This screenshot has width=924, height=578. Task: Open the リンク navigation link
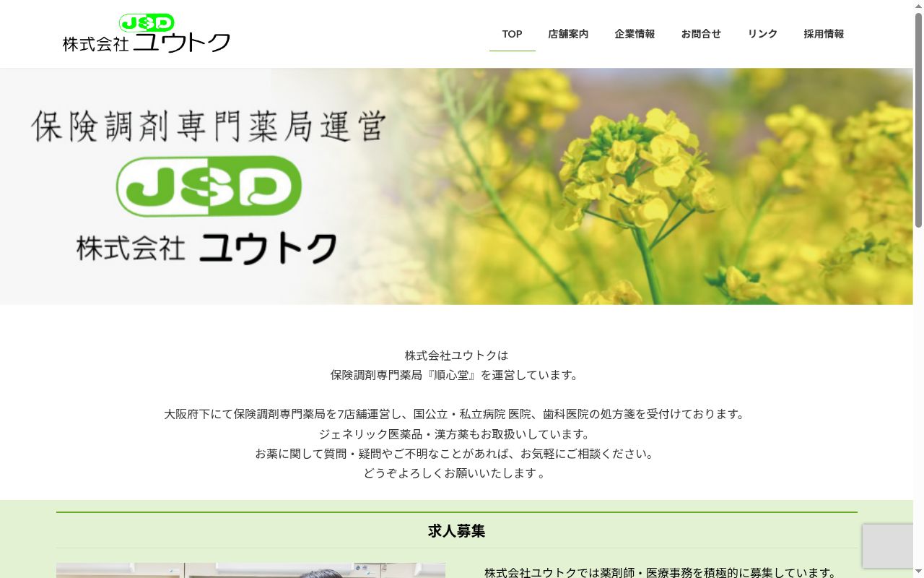coord(762,34)
